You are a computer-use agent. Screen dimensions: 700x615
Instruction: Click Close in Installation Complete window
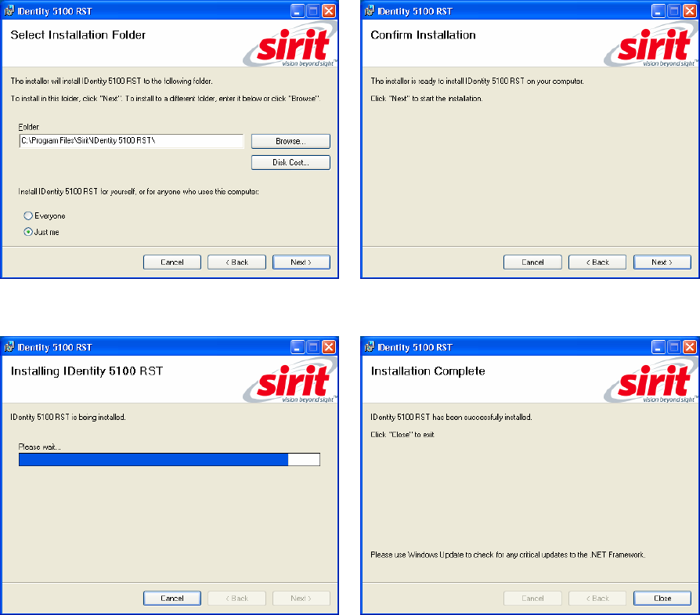tap(662, 598)
